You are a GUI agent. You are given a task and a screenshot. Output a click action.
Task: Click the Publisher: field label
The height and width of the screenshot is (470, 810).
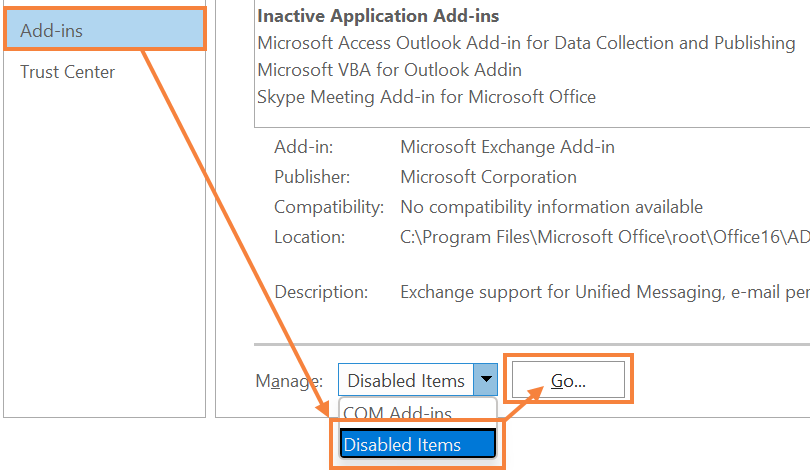tap(312, 177)
